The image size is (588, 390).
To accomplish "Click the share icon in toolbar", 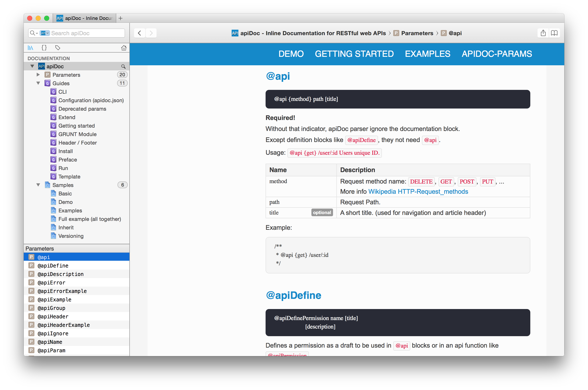I will [543, 33].
